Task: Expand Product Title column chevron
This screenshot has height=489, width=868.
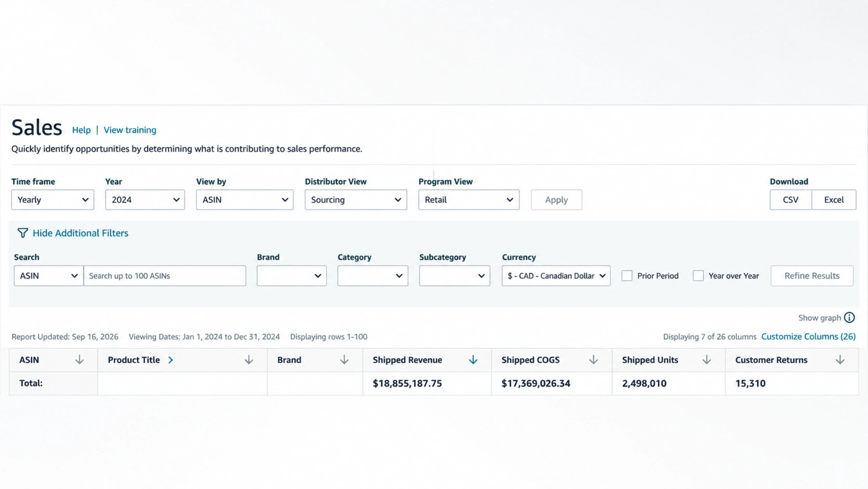Action: pos(171,360)
